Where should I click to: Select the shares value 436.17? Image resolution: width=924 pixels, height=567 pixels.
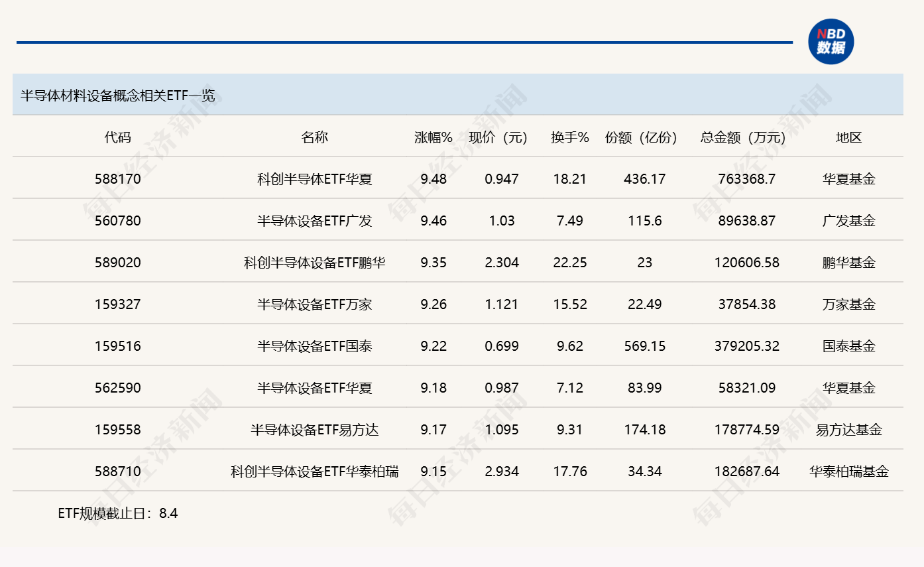click(645, 179)
